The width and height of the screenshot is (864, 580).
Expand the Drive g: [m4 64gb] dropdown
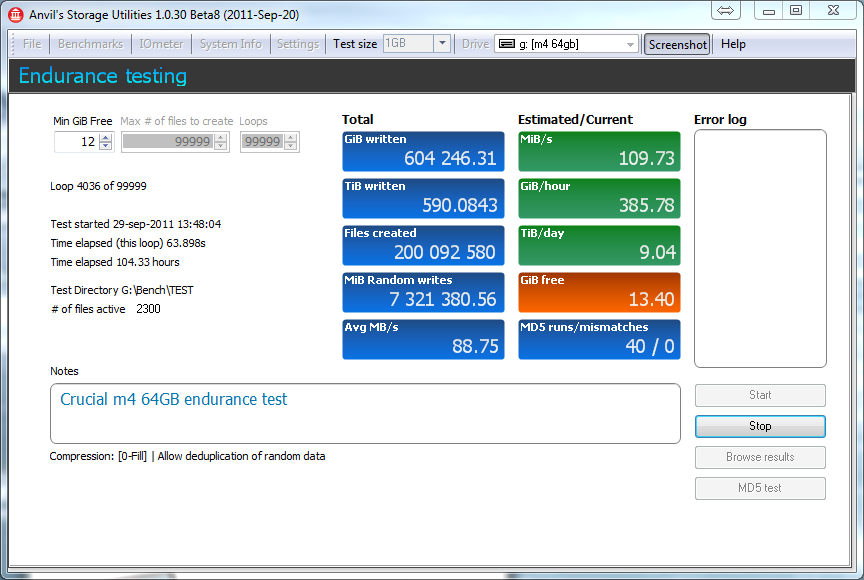(x=630, y=44)
